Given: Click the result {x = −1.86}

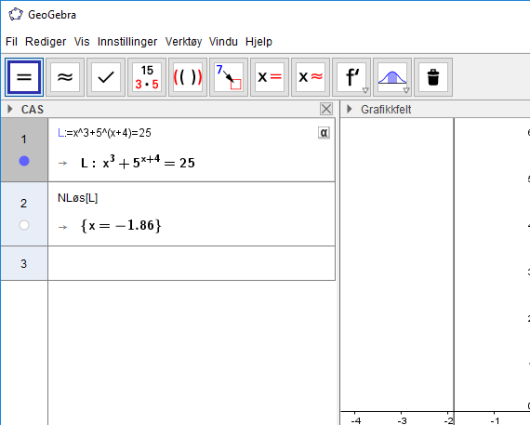Looking at the screenshot, I should coord(121,226).
